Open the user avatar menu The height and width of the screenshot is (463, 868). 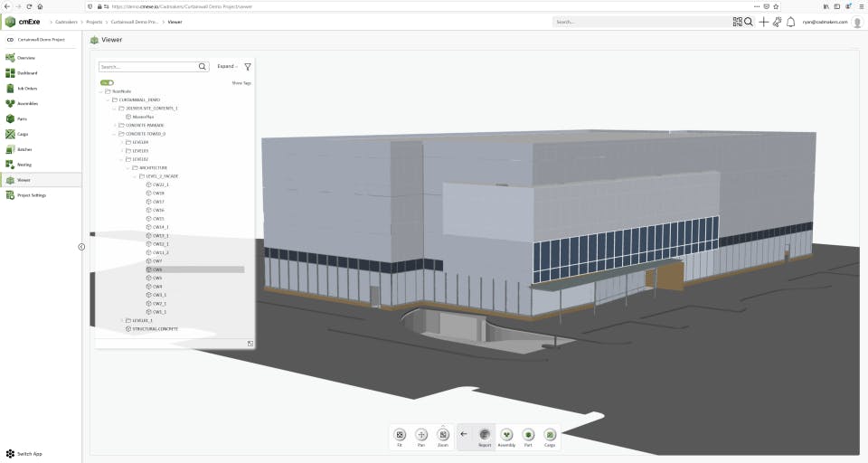tap(857, 22)
